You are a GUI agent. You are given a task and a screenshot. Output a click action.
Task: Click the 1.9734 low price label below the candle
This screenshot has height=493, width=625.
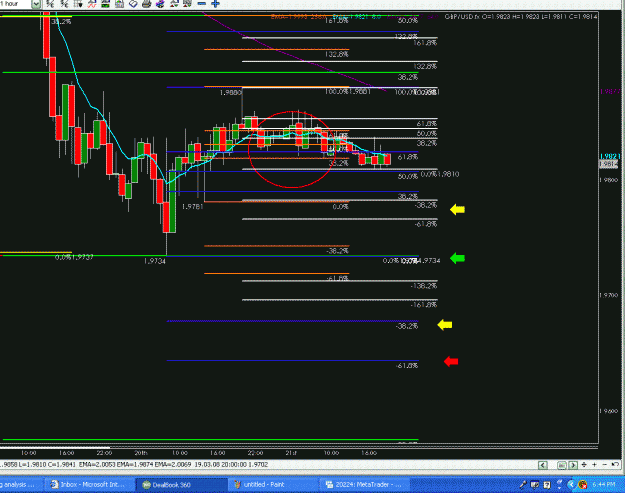[x=155, y=261]
